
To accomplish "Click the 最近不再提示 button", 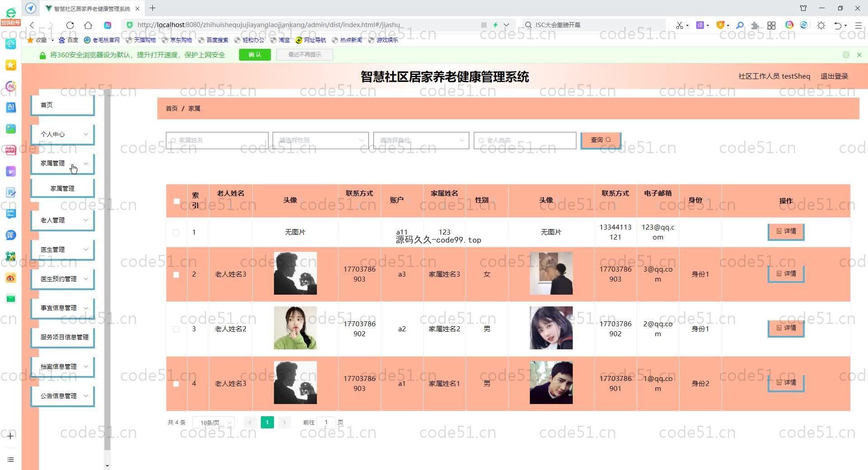I will [305, 55].
